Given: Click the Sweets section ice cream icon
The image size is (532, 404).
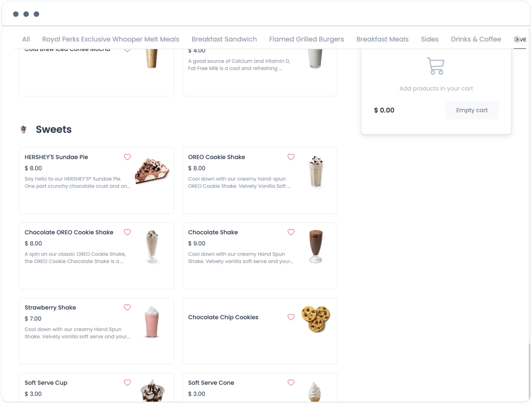Looking at the screenshot, I should click(24, 130).
